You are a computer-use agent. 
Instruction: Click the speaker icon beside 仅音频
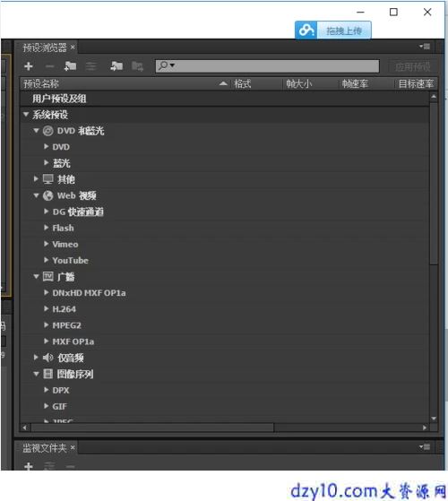[47, 358]
